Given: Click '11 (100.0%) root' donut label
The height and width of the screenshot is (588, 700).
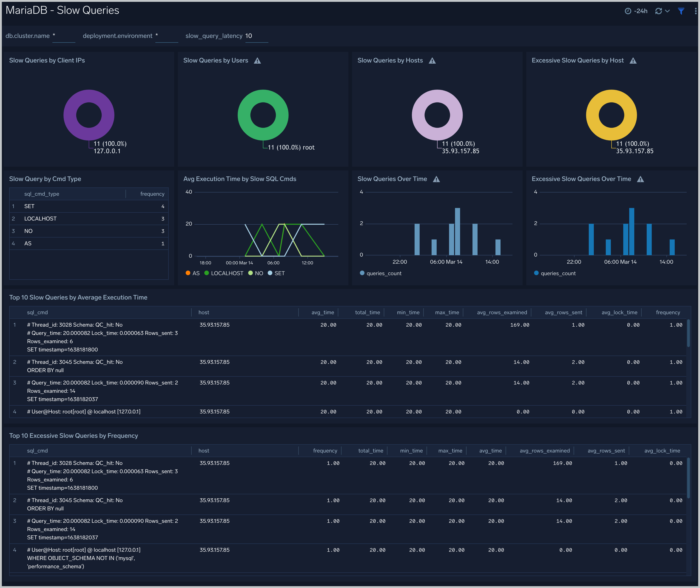Looking at the screenshot, I should pyautogui.click(x=291, y=148).
